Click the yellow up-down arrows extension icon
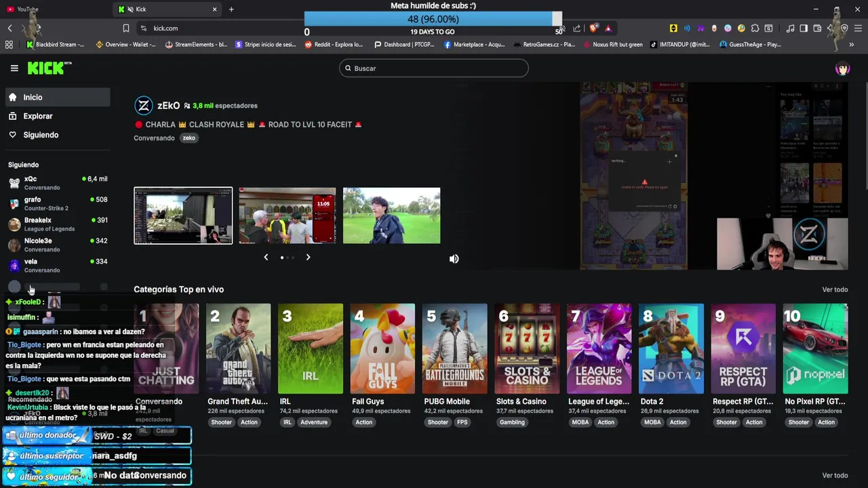This screenshot has width=868, height=488. [x=673, y=28]
